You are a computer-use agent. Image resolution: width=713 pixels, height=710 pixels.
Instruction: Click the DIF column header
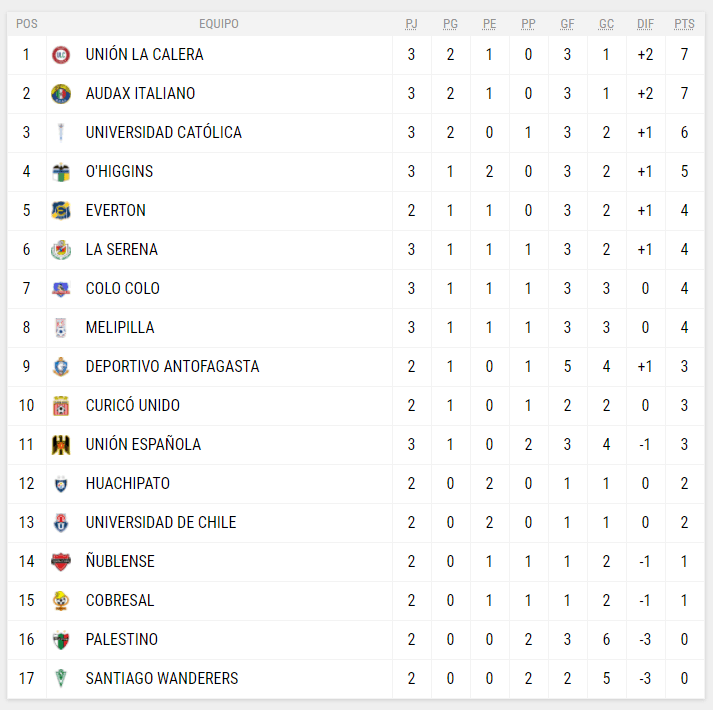point(645,24)
